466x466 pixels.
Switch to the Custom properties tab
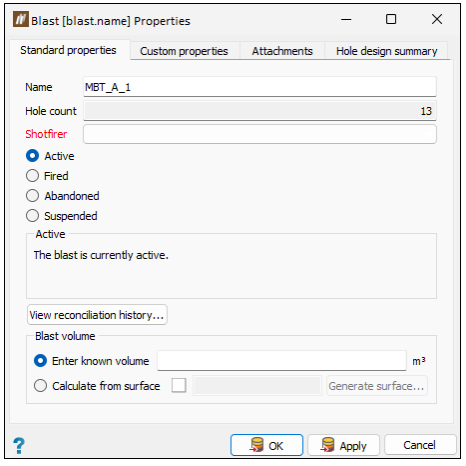coord(184,51)
